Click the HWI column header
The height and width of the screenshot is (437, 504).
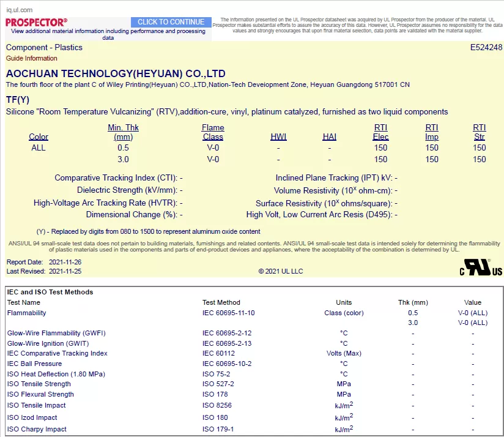tap(278, 136)
